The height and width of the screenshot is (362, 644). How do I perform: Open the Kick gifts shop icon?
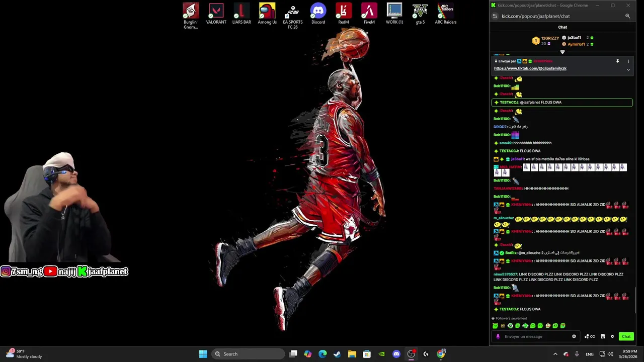coord(603,336)
